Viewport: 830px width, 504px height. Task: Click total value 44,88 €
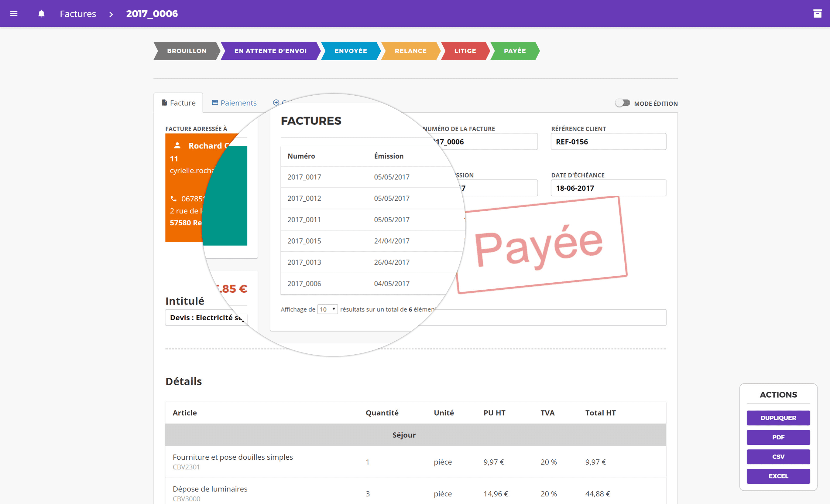[598, 494]
